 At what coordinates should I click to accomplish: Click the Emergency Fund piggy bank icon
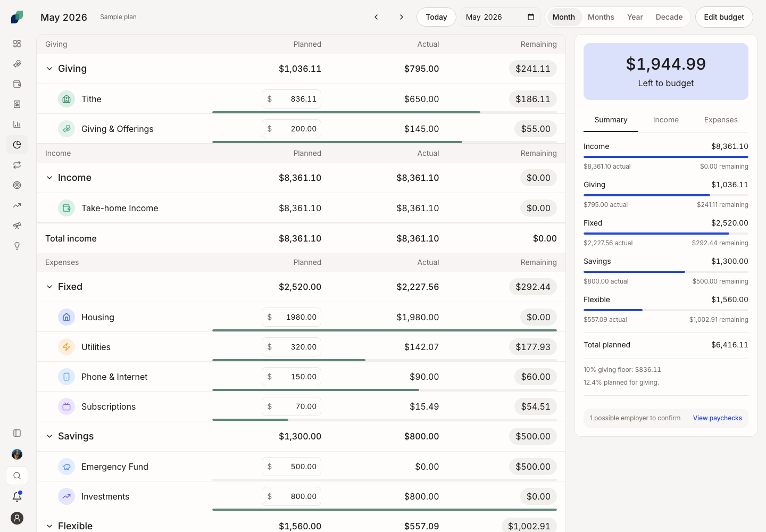(x=66, y=467)
